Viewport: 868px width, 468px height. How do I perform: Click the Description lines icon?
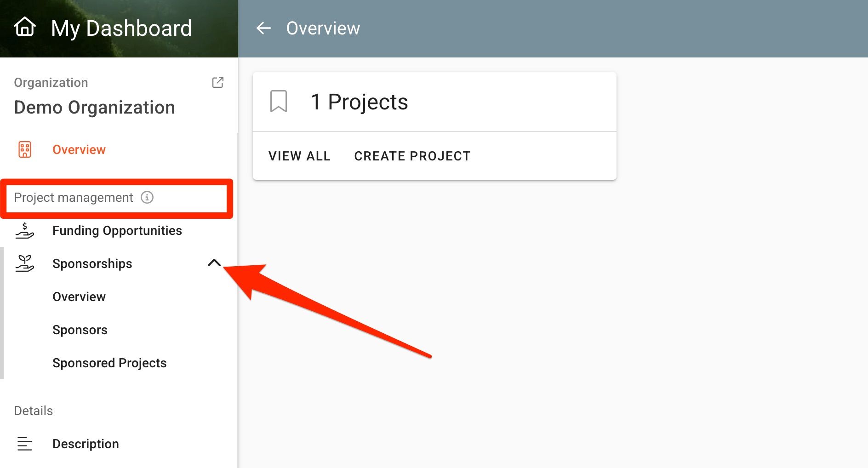click(25, 444)
